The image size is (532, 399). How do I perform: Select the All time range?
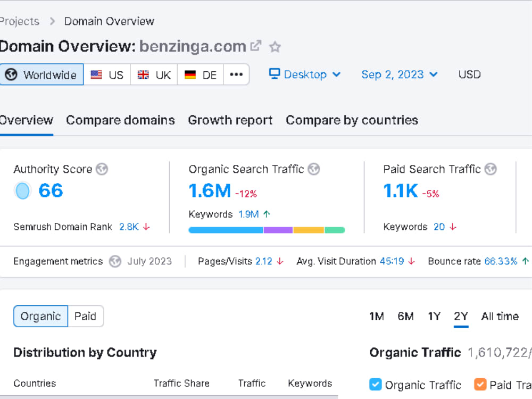coord(500,316)
